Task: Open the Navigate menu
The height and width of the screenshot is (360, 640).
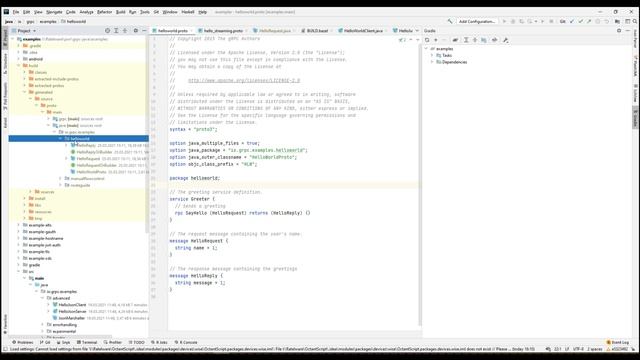Action: pyautogui.click(x=54, y=12)
